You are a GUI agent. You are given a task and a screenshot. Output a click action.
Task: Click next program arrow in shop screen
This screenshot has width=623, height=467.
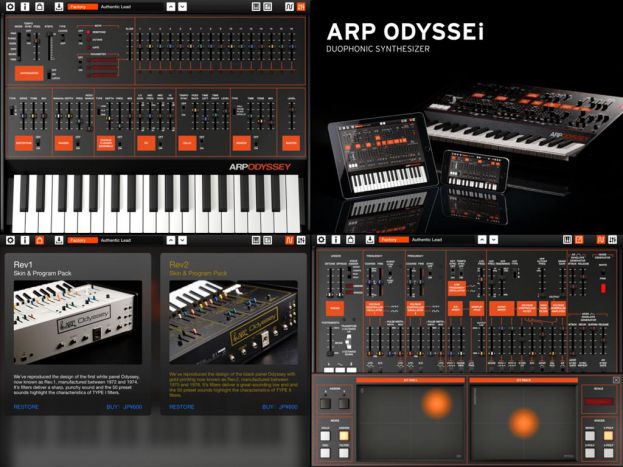point(182,240)
